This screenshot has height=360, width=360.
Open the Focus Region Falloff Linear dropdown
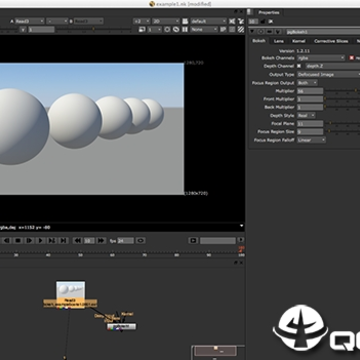[311, 140]
